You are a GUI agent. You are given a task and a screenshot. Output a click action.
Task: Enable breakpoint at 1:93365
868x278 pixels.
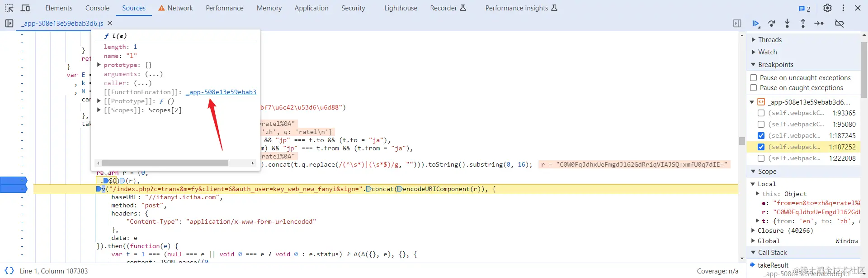pos(761,113)
